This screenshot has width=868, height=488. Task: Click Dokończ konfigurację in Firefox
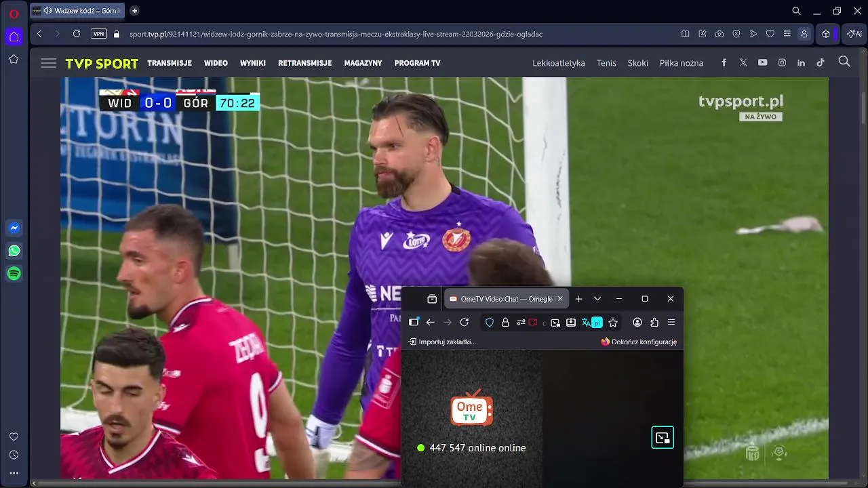click(639, 342)
